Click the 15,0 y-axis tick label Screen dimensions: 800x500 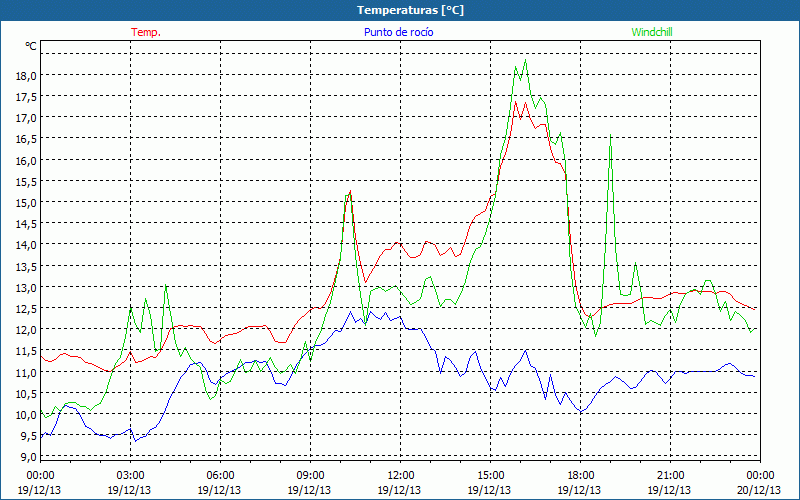click(x=25, y=202)
